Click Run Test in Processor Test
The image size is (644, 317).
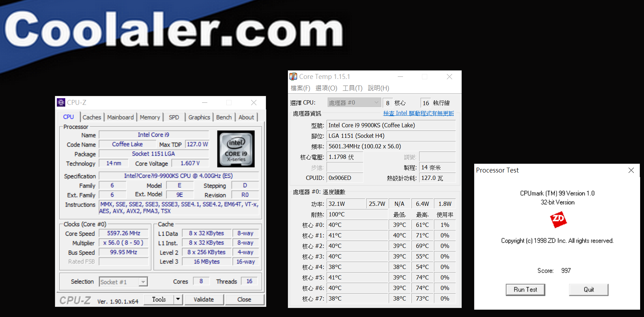click(x=525, y=290)
